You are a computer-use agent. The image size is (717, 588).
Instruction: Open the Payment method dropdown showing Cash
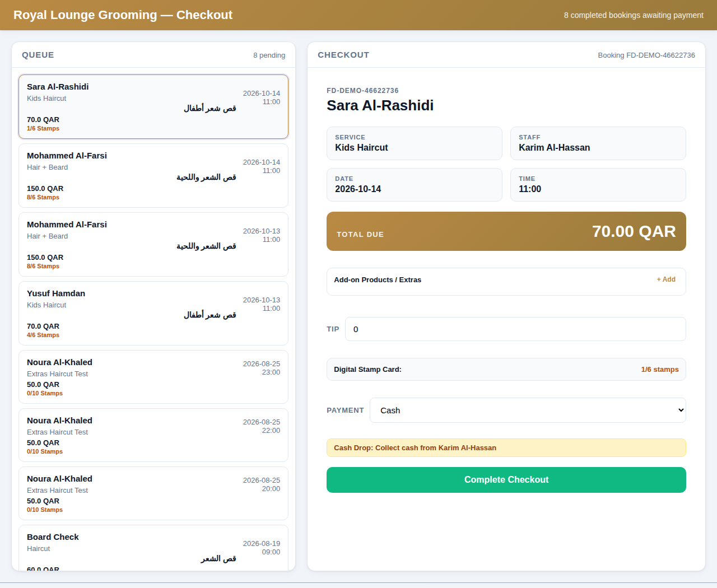click(x=528, y=410)
